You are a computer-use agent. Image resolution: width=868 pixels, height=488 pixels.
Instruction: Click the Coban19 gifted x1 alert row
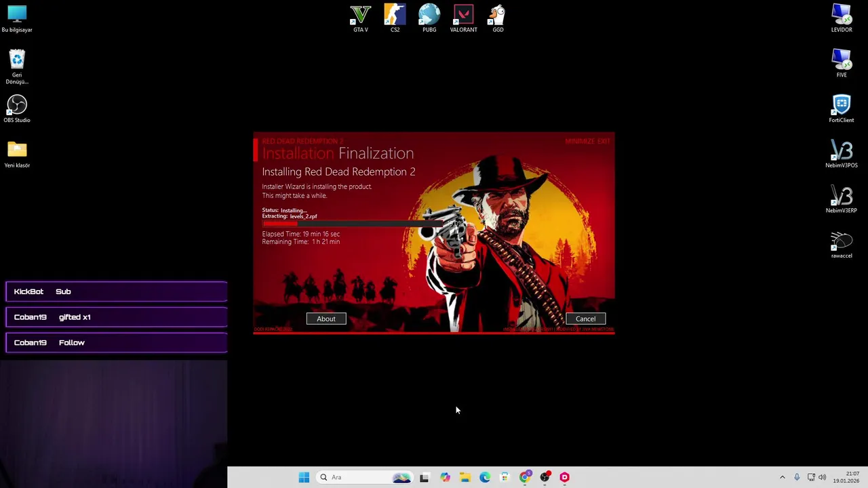click(117, 317)
